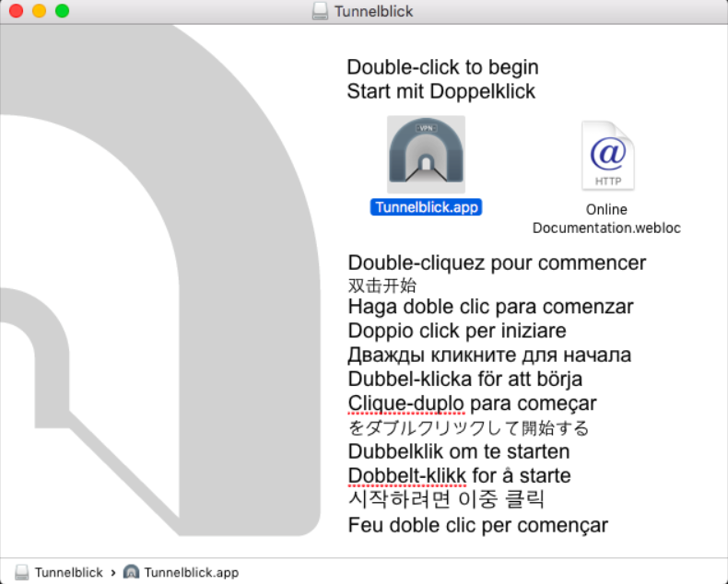The image size is (728, 584).
Task: Zoom the window with the green button
Action: point(62,12)
